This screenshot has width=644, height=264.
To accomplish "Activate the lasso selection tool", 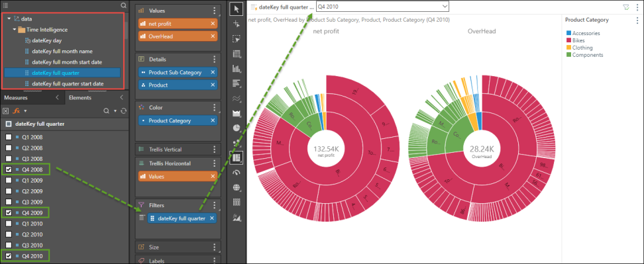I will 236,39.
